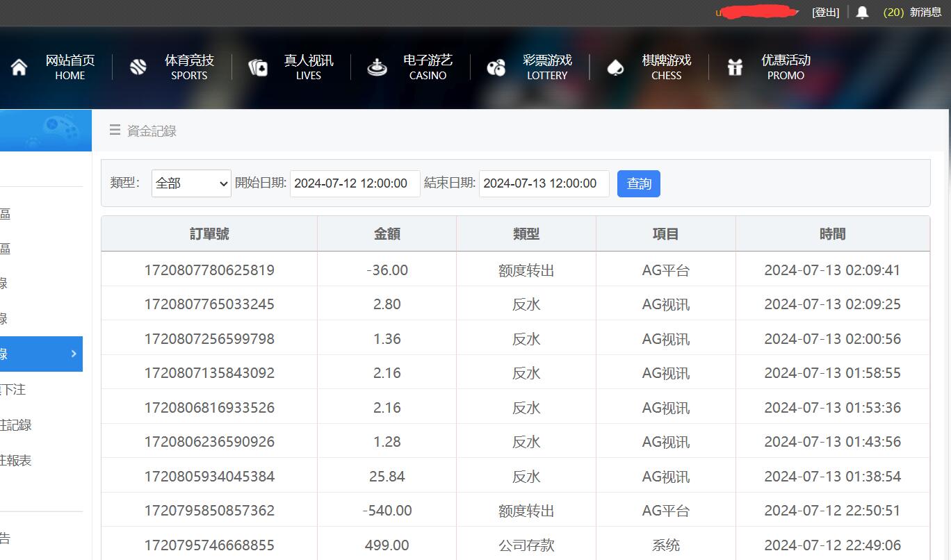Click the casino roulette icon
Screen dimensions: 951x560
coord(377,67)
